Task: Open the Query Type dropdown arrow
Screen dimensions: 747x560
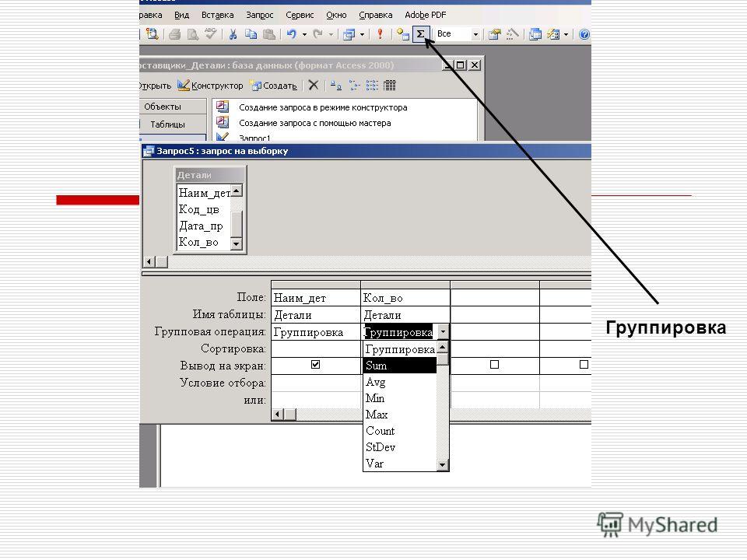Action: [362, 34]
